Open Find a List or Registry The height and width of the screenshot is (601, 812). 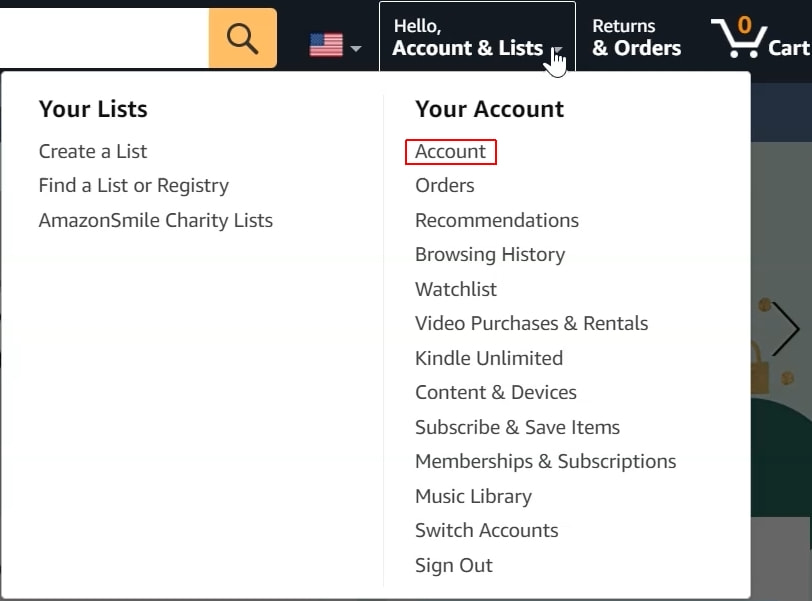[x=133, y=186]
